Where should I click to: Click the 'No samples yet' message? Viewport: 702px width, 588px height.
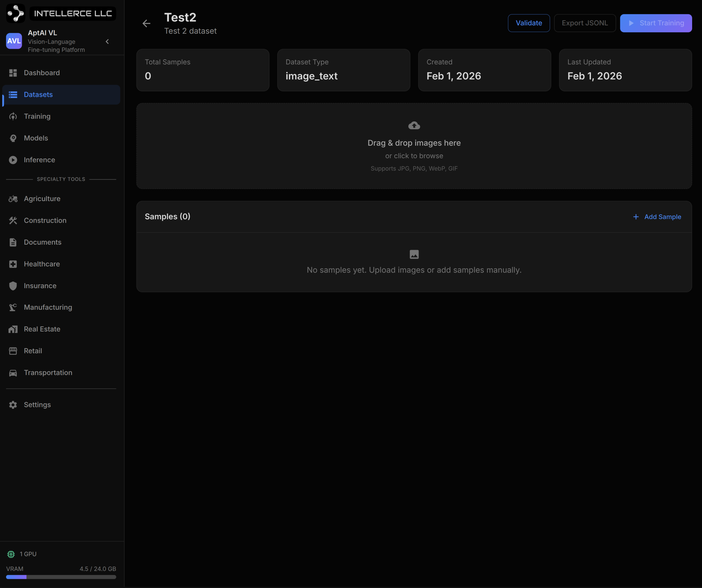[x=414, y=270]
